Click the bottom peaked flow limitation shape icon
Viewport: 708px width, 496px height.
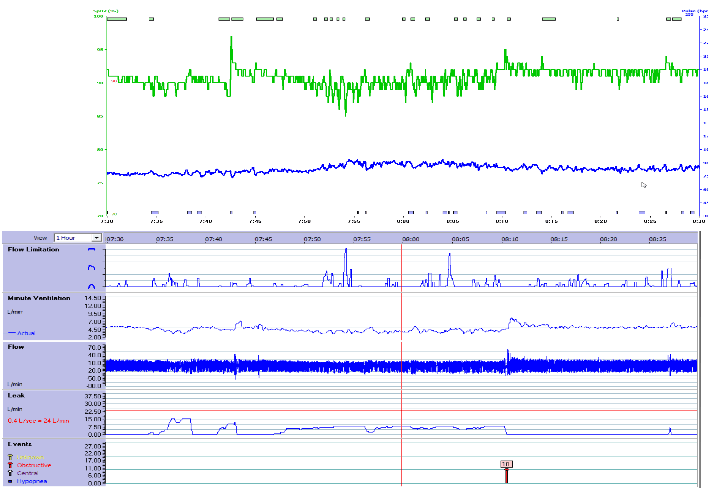click(x=92, y=285)
